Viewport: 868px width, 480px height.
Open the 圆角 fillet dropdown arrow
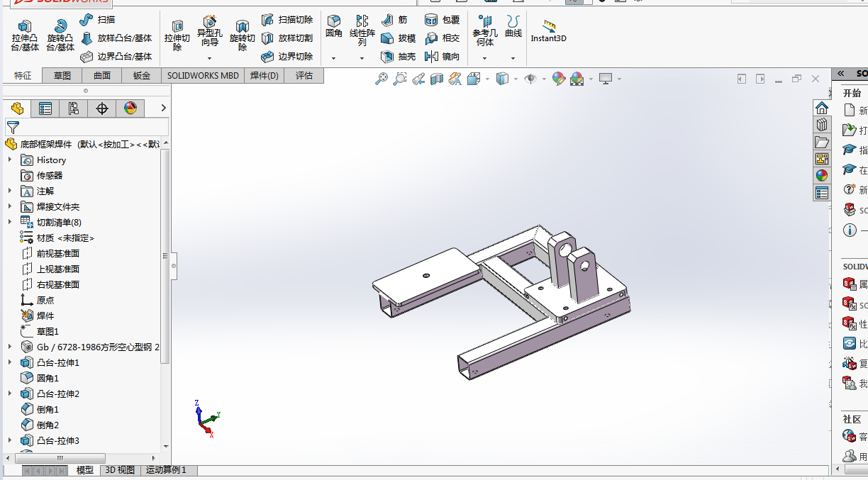click(334, 58)
